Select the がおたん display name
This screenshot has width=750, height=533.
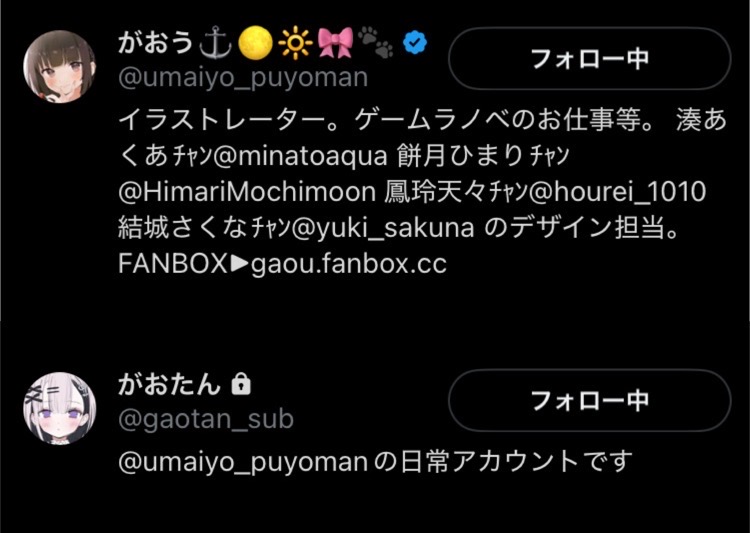[x=169, y=384]
